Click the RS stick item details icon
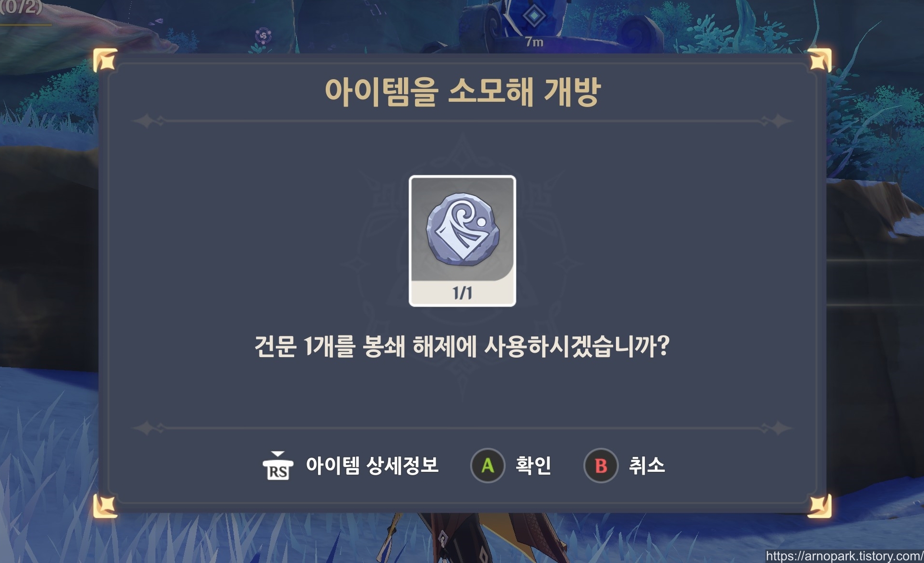The width and height of the screenshot is (924, 563). tap(278, 466)
